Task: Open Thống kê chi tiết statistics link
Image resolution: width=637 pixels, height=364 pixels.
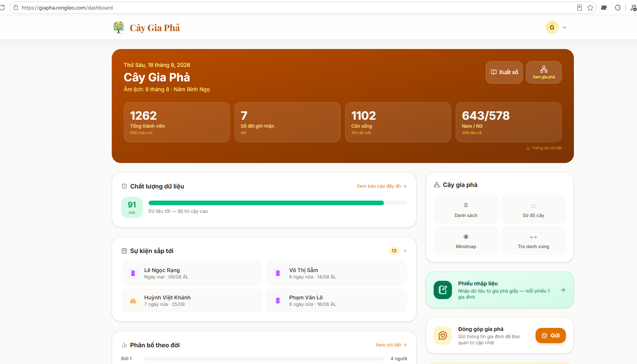Action: [544, 148]
